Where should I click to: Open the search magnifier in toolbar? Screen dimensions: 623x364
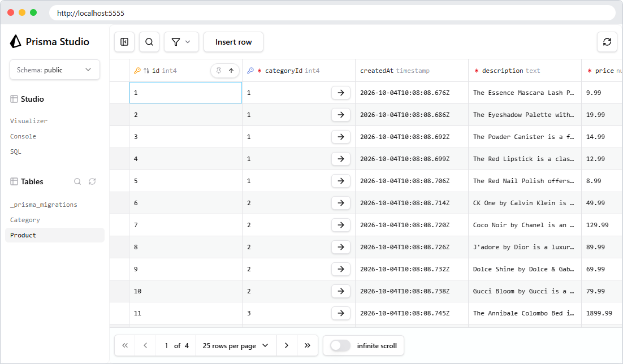click(149, 42)
